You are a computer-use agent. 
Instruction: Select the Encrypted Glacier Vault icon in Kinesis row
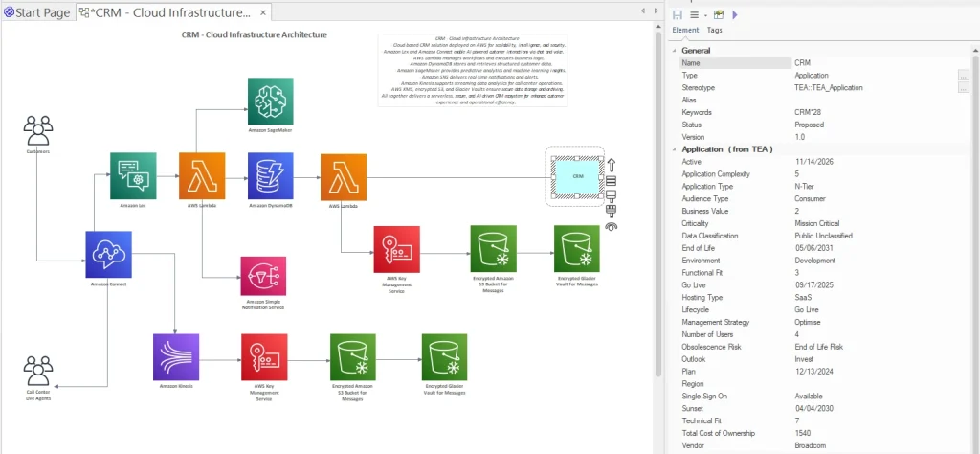click(444, 357)
